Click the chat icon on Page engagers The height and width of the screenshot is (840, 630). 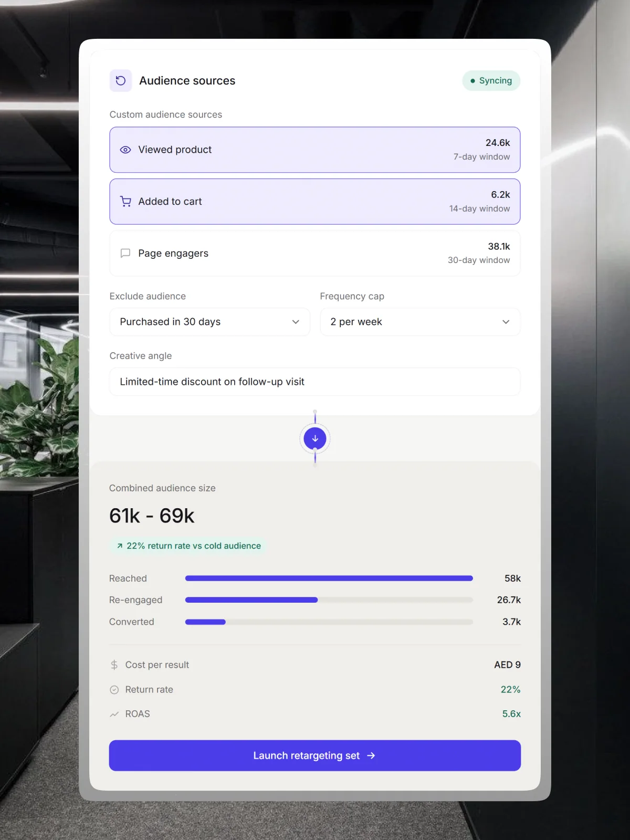click(x=125, y=253)
